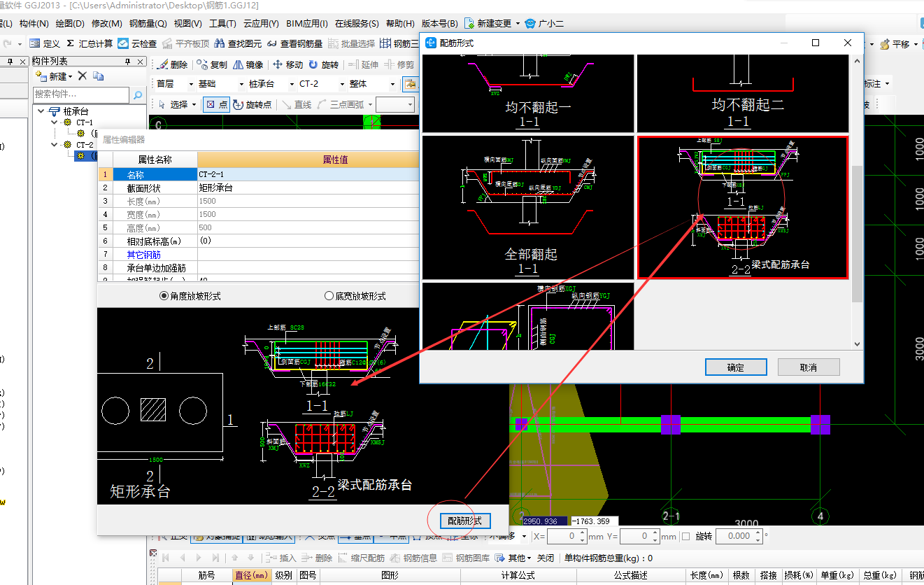The height and width of the screenshot is (585, 924).
Task: Select the 全部翻起 thumbnail
Action: coord(528,208)
